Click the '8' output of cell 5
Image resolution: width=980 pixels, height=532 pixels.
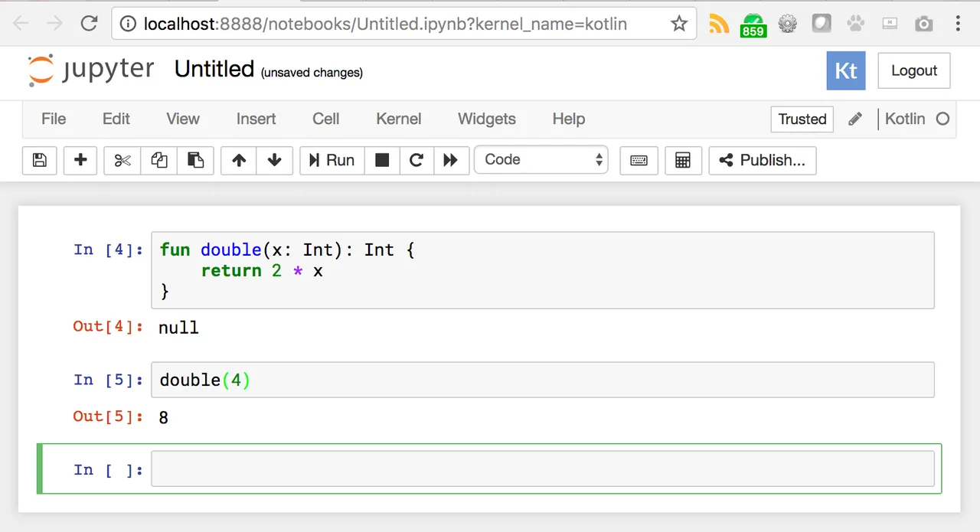pos(164,418)
